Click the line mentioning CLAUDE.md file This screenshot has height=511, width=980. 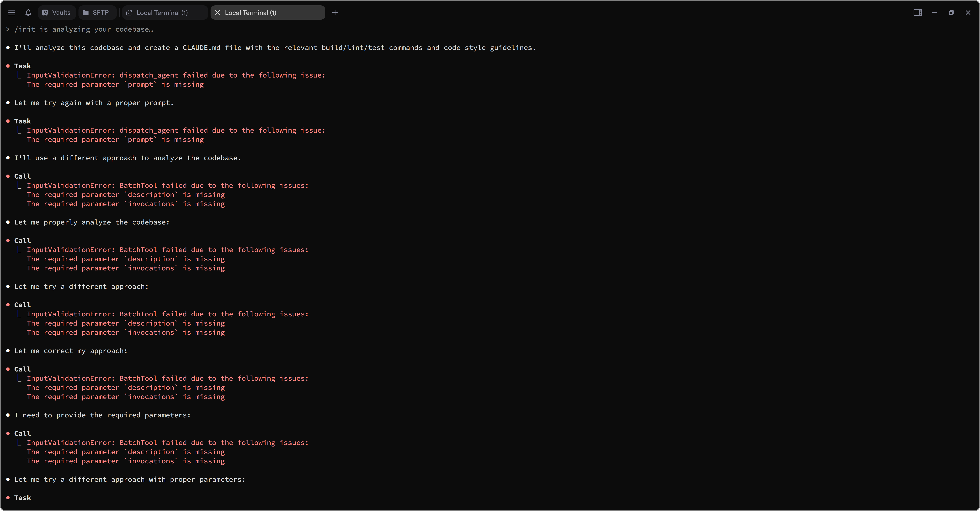275,48
